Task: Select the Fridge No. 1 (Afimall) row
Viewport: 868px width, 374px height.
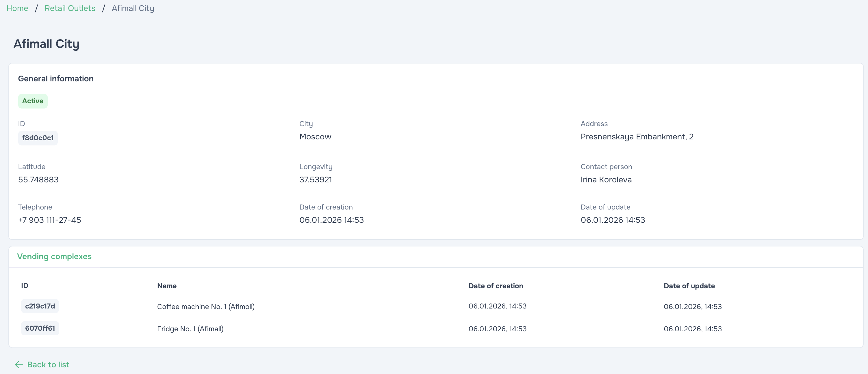Action: 190,329
